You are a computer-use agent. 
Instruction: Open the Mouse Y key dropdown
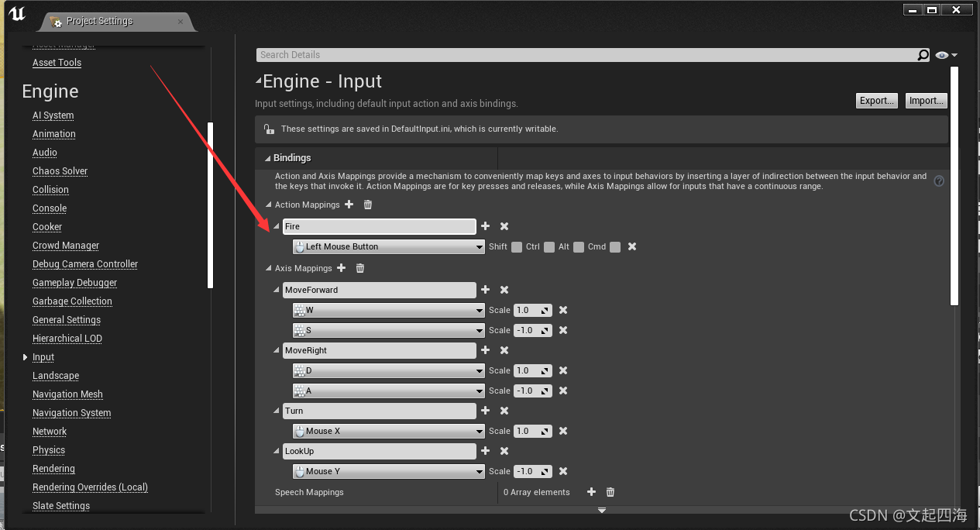pos(389,471)
